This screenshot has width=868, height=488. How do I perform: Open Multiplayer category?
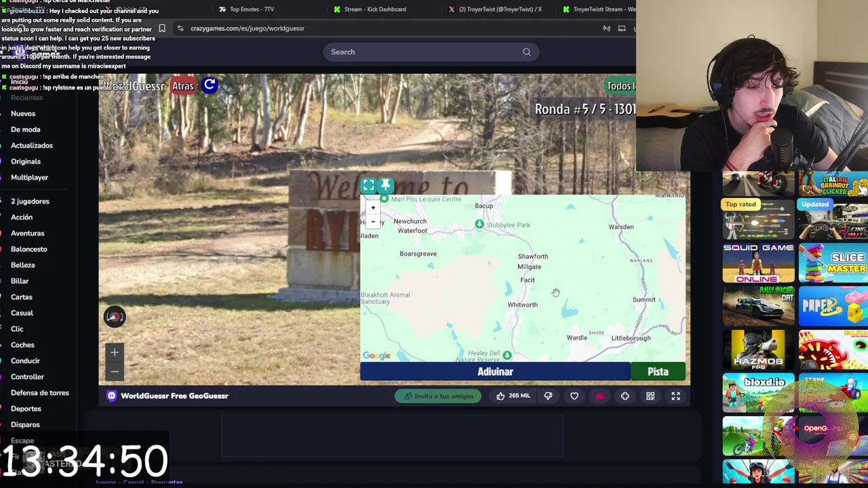[x=30, y=178]
